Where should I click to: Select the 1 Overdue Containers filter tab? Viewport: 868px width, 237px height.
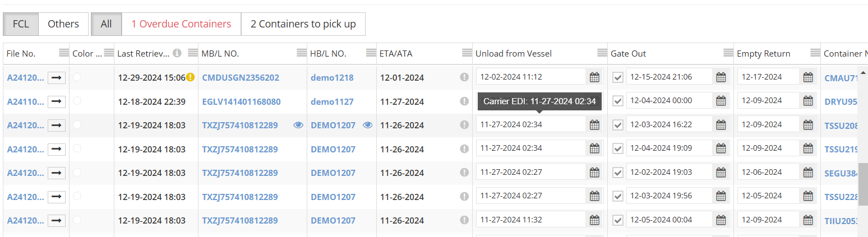181,24
